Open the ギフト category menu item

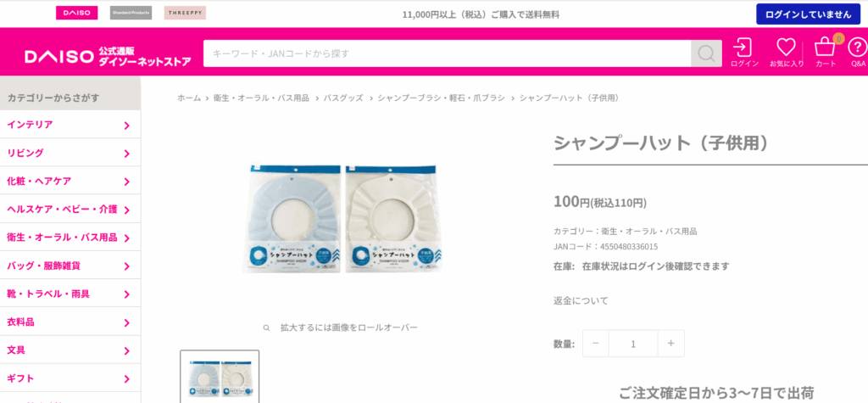point(70,379)
